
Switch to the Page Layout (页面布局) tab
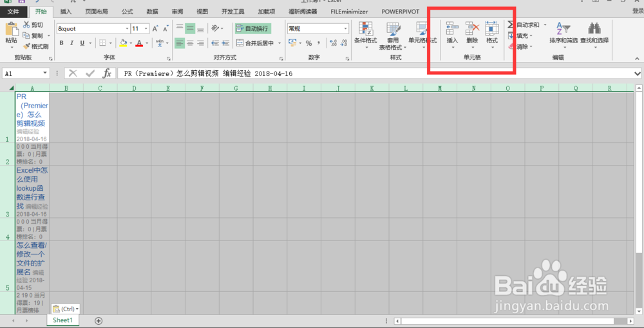point(97,12)
